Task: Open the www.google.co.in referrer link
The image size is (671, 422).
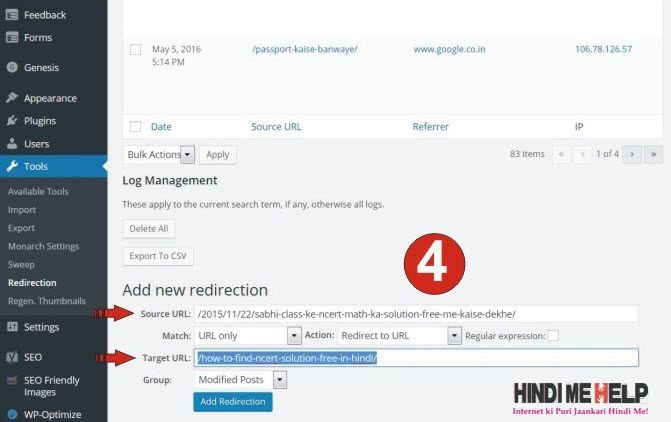Action: coord(449,49)
